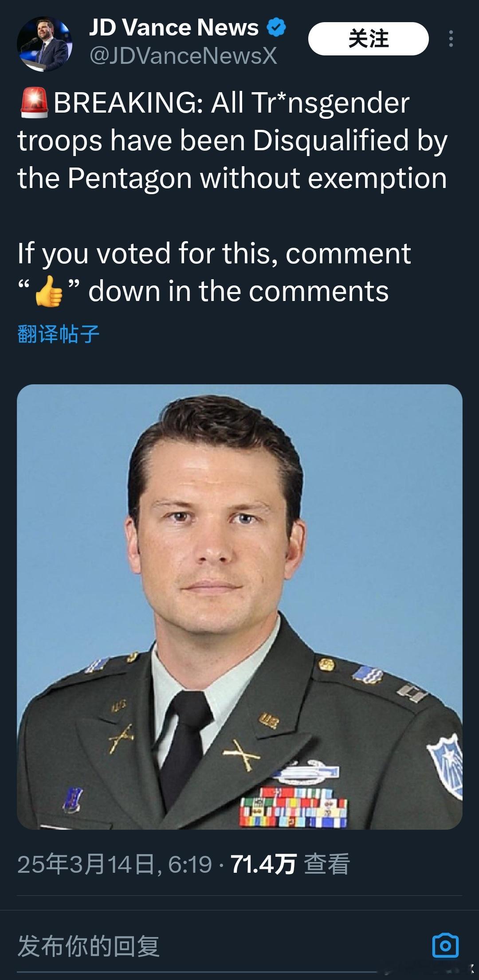Open the three-dot more options menu
The width and height of the screenshot is (479, 980).
tap(451, 39)
